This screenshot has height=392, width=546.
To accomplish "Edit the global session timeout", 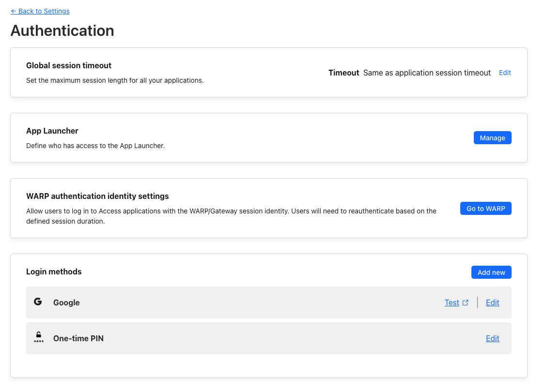I will pos(505,73).
